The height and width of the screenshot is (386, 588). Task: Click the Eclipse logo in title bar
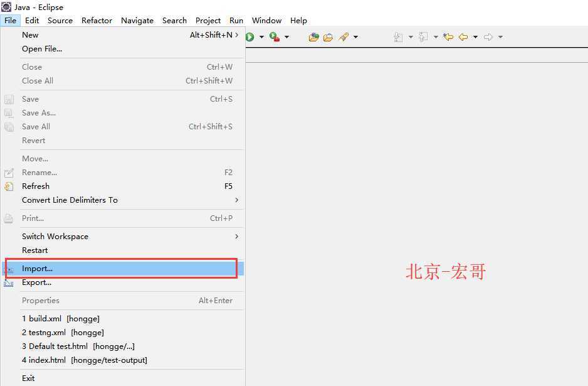(6, 7)
